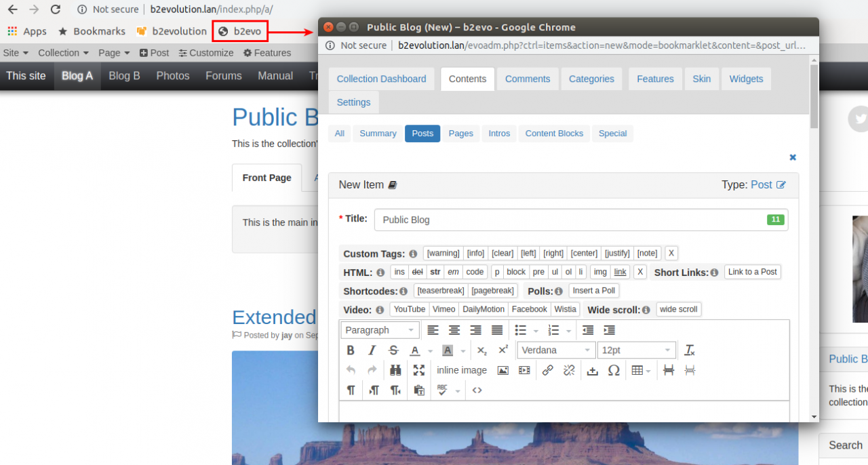
Task: Insert a page break with the upload-style icon
Action: (593, 370)
